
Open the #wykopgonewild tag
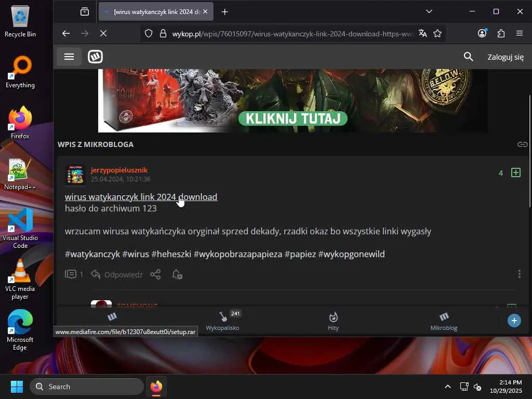(351, 254)
